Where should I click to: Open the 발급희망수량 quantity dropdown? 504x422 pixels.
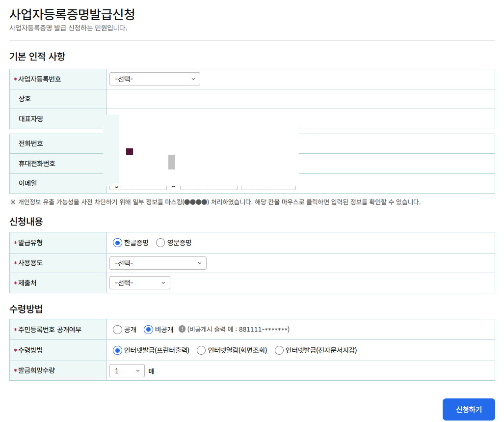tap(127, 370)
